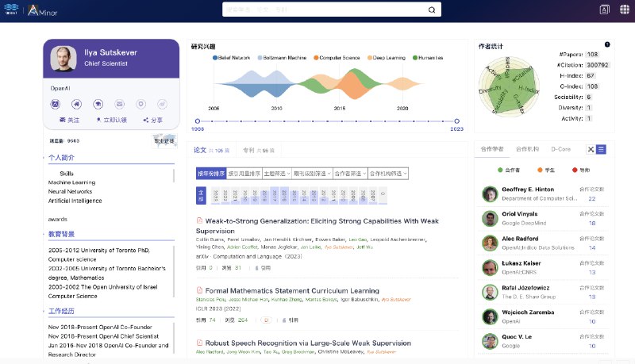The height and width of the screenshot is (364, 635).
Task: Open PDF icon for Formal Mathematics Statement paper
Action: coord(199,290)
